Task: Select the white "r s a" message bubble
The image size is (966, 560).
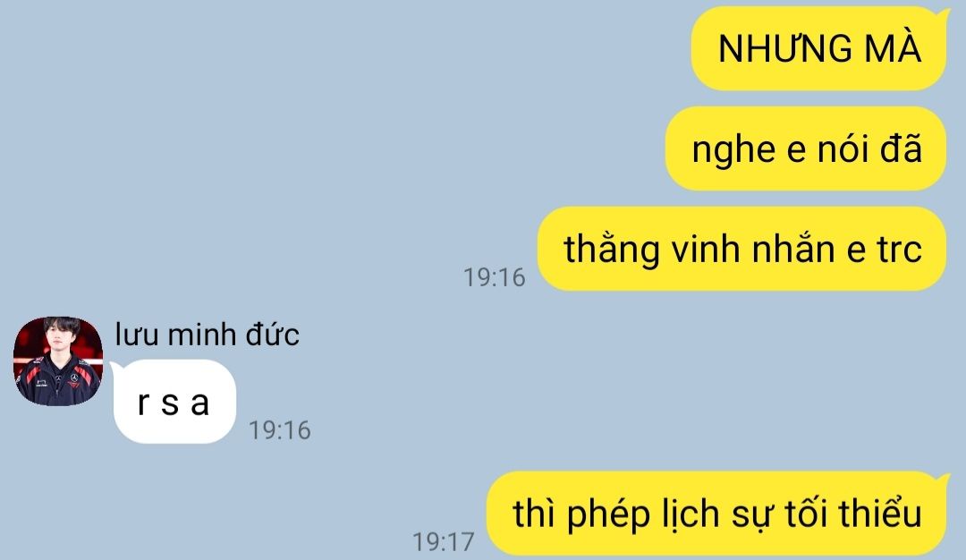Action: tap(174, 402)
